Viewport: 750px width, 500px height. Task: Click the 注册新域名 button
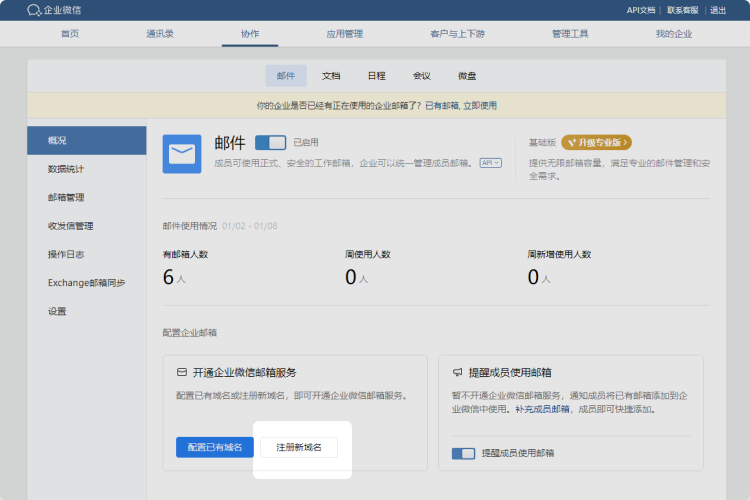pos(299,447)
